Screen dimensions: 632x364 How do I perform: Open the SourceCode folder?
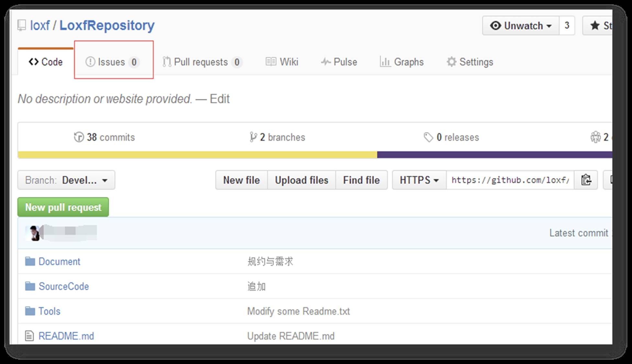point(64,286)
